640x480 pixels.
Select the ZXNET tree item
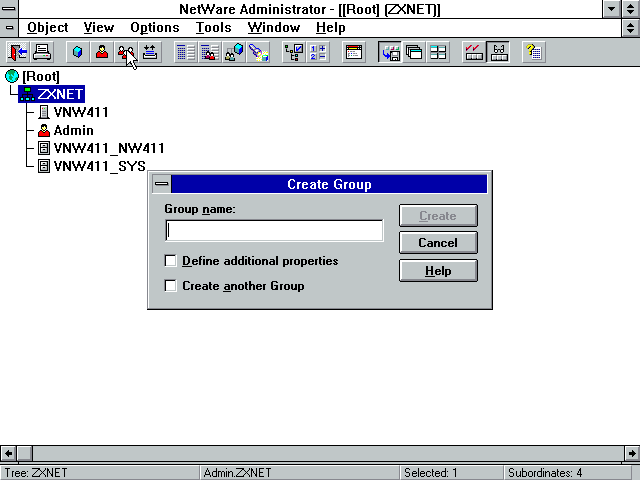[60, 94]
